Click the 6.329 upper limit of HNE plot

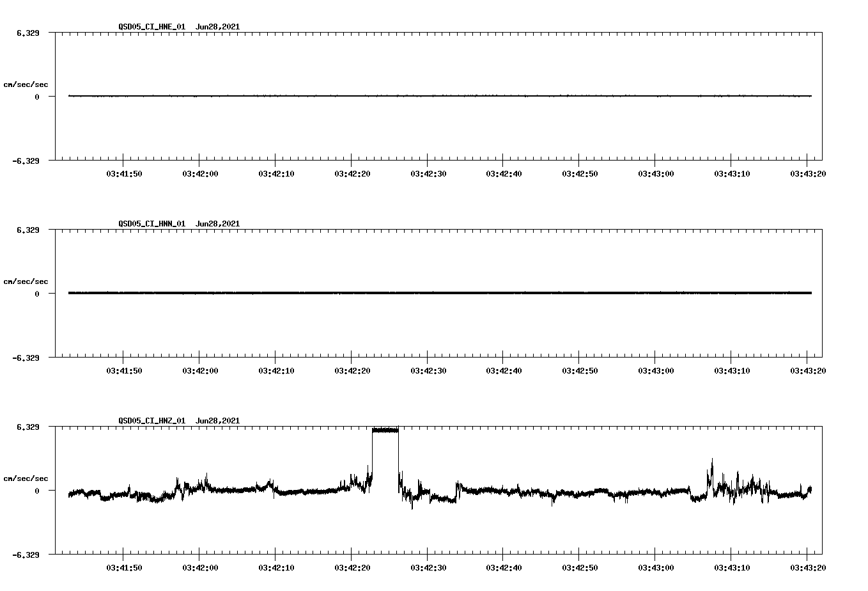pyautogui.click(x=28, y=33)
